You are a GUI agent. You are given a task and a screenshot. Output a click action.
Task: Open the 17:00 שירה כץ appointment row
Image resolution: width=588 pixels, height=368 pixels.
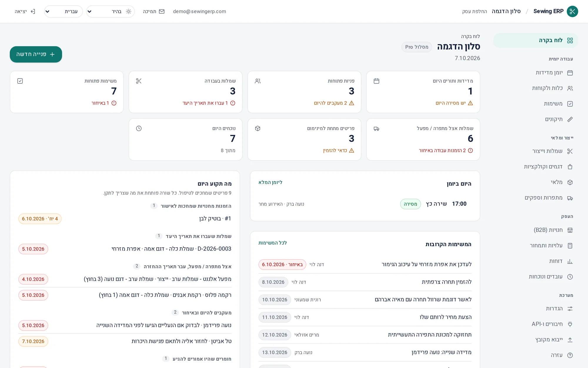(365, 204)
